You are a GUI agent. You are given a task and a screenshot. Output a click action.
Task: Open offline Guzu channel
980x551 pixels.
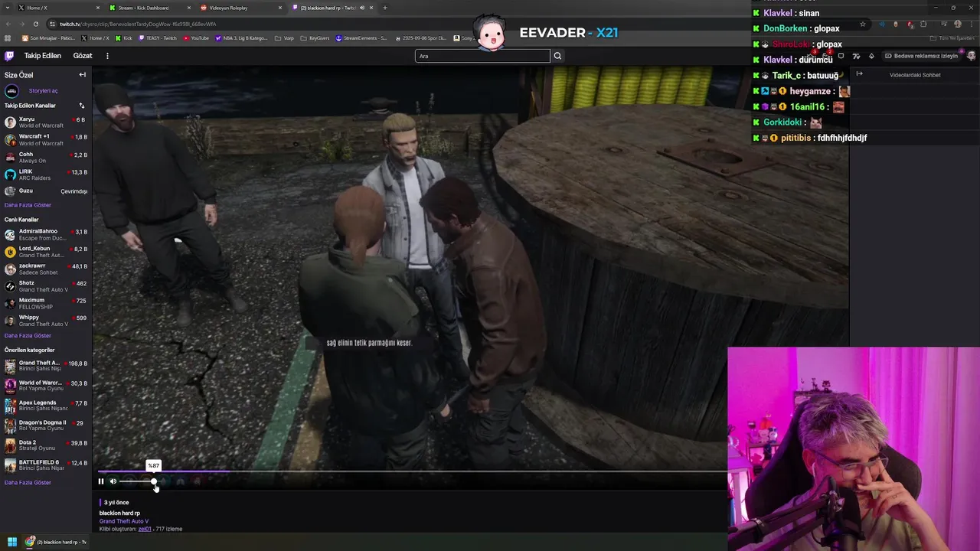coord(46,191)
